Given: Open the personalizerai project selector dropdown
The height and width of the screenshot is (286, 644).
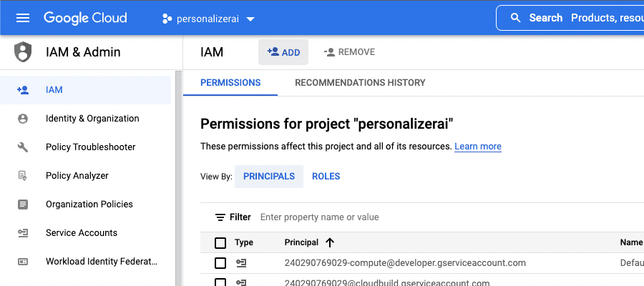Looking at the screenshot, I should [209, 19].
